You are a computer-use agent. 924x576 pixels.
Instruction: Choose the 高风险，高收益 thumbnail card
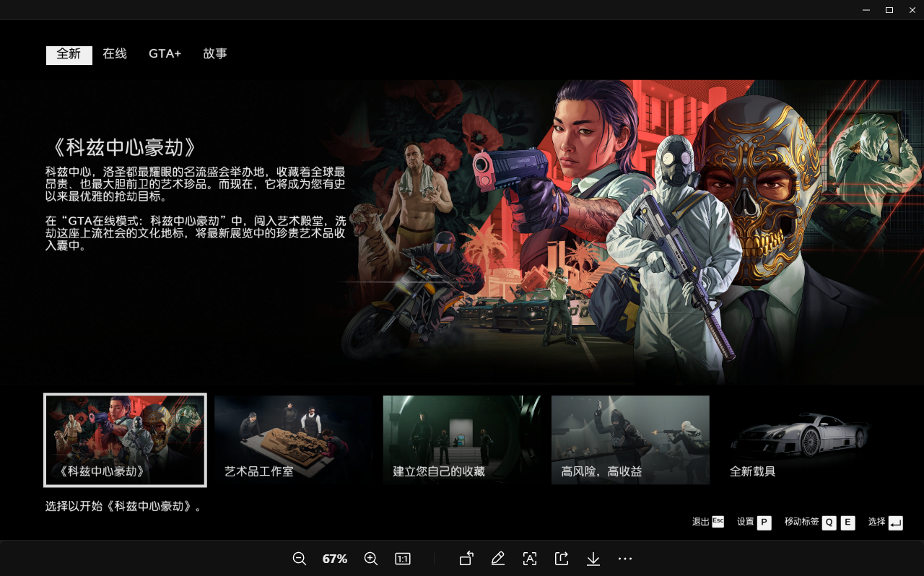point(630,440)
